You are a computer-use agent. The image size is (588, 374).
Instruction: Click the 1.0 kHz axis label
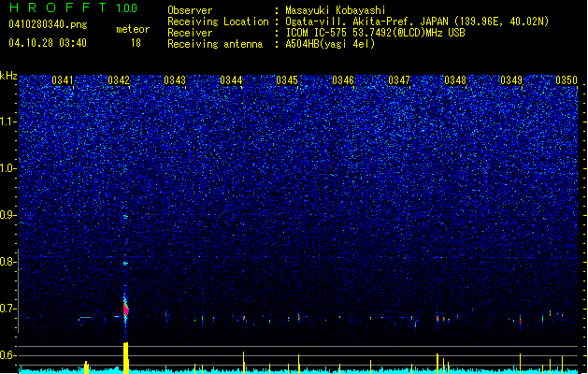pos(8,168)
